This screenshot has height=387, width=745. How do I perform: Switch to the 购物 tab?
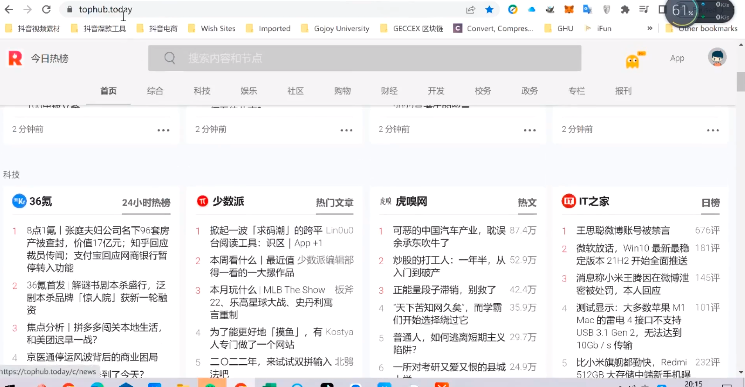point(342,91)
